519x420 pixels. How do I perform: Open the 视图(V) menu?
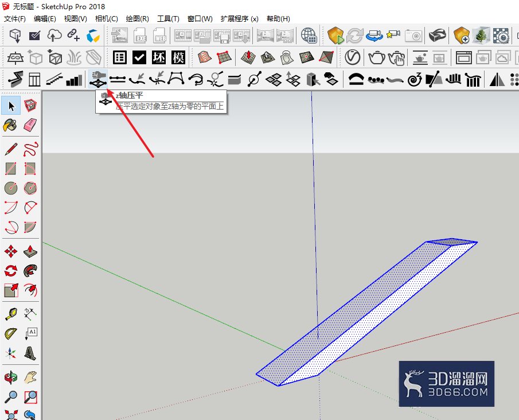[76, 19]
